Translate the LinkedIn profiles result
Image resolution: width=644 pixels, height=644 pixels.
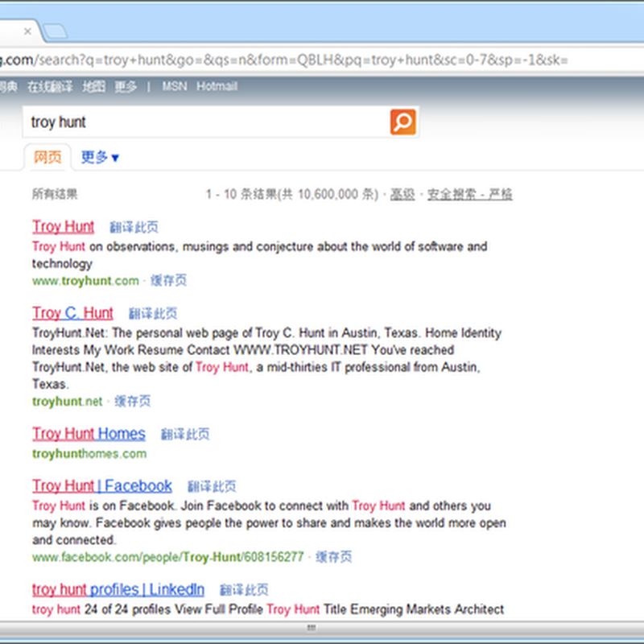244,590
